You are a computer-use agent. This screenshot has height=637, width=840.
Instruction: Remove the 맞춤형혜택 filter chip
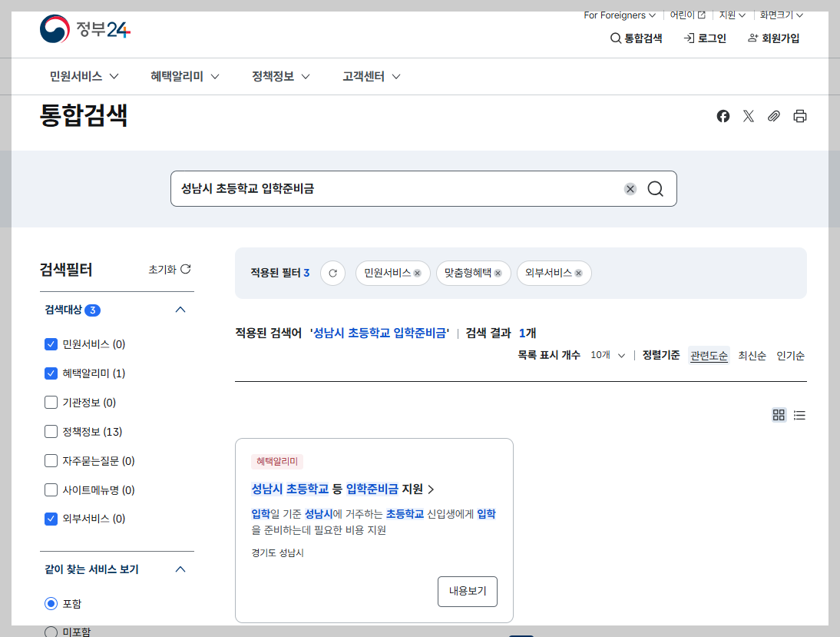tap(498, 273)
